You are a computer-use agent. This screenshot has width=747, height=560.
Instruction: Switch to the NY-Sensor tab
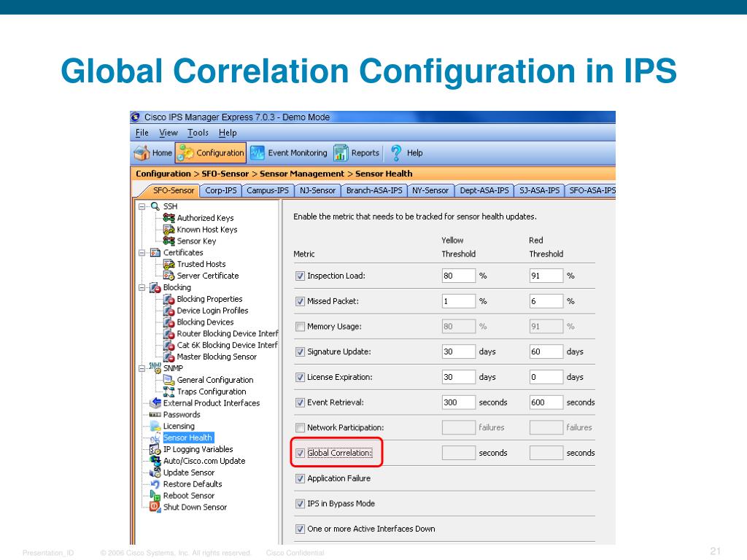[x=430, y=190]
